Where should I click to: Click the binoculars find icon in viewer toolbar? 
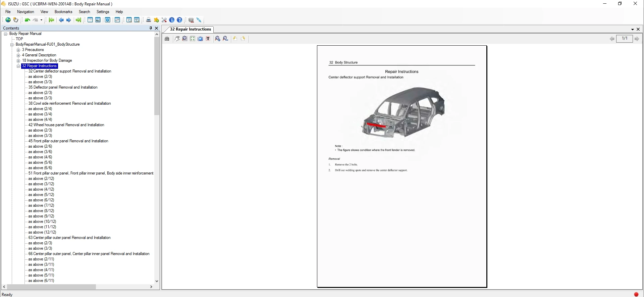pos(167,39)
